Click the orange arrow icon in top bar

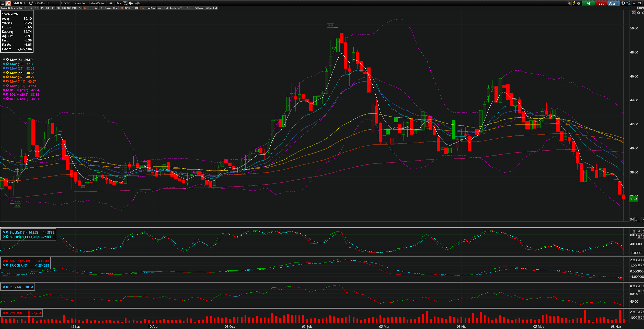point(569,3)
